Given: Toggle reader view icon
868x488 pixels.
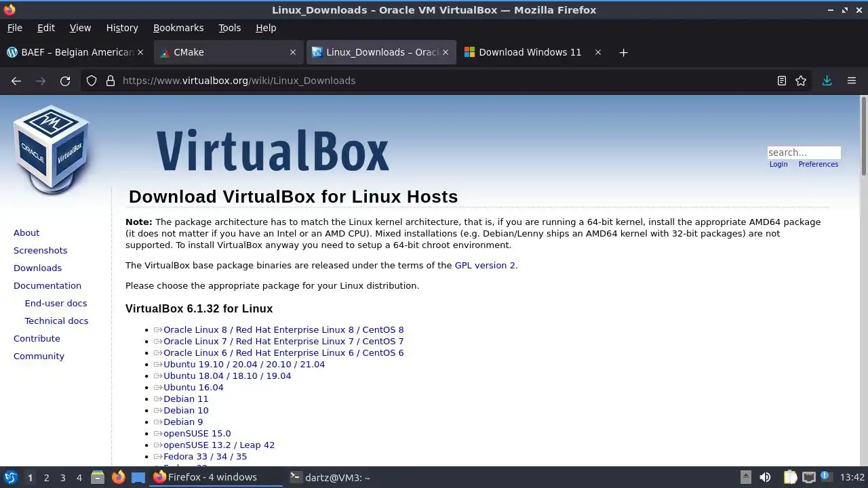Looking at the screenshot, I should pos(782,81).
